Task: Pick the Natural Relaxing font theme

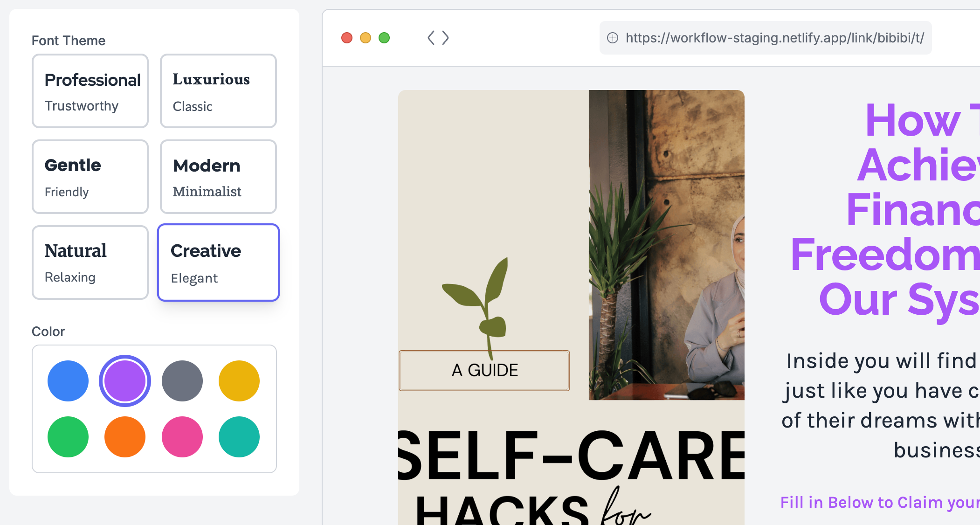Action: pyautogui.click(x=90, y=262)
